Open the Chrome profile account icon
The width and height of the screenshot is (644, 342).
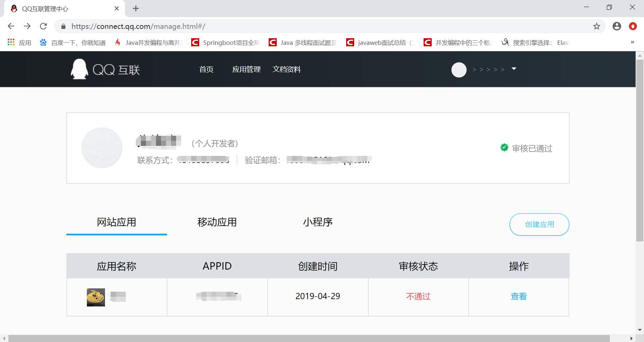[616, 26]
